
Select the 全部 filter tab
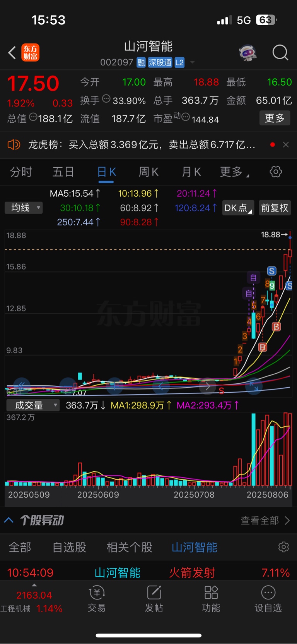pos(20,547)
